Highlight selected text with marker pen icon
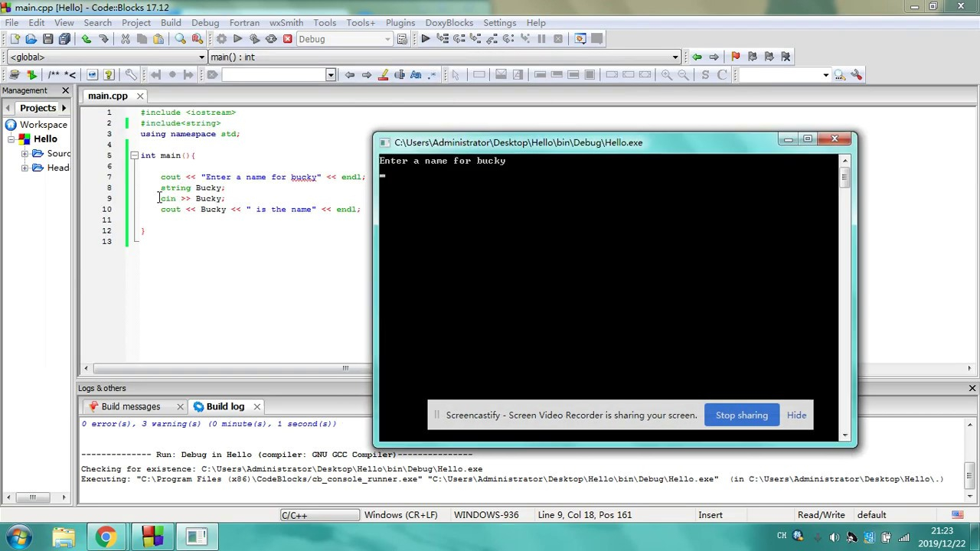Viewport: 980px width, 551px height. 384,74
